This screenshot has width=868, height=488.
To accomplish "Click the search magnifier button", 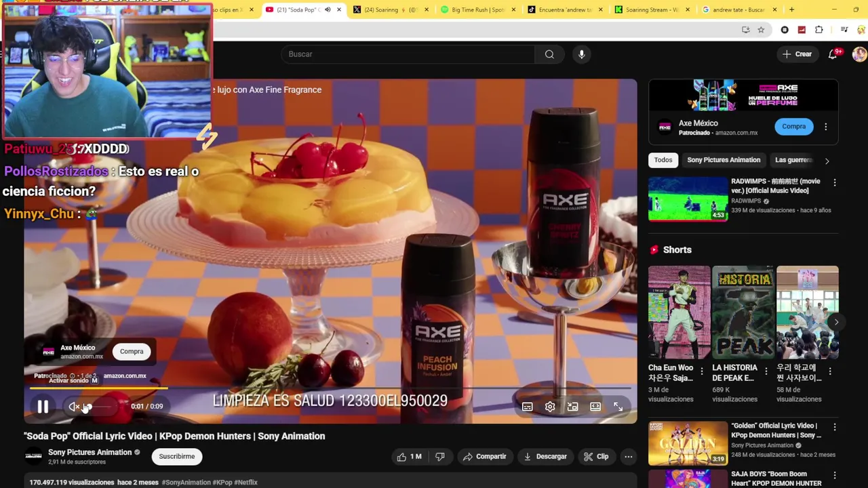I will tap(549, 54).
